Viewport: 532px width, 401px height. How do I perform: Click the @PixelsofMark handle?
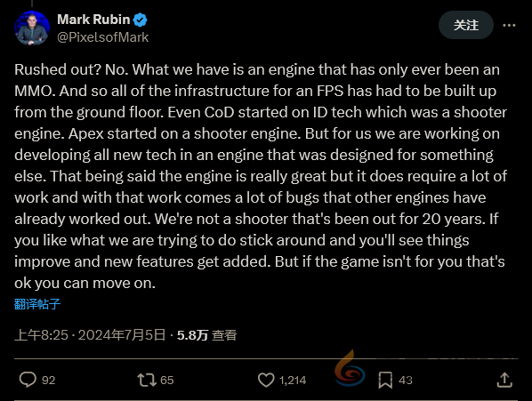(103, 37)
